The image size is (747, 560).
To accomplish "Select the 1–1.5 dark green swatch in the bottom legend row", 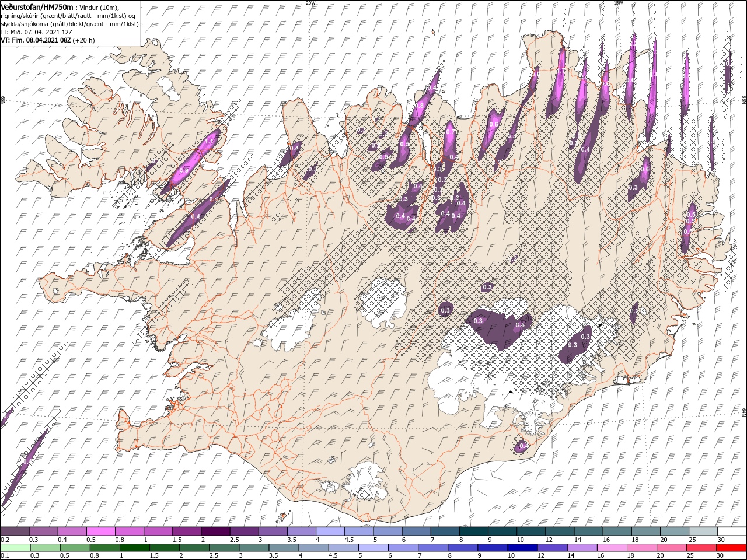I will pos(134,548).
